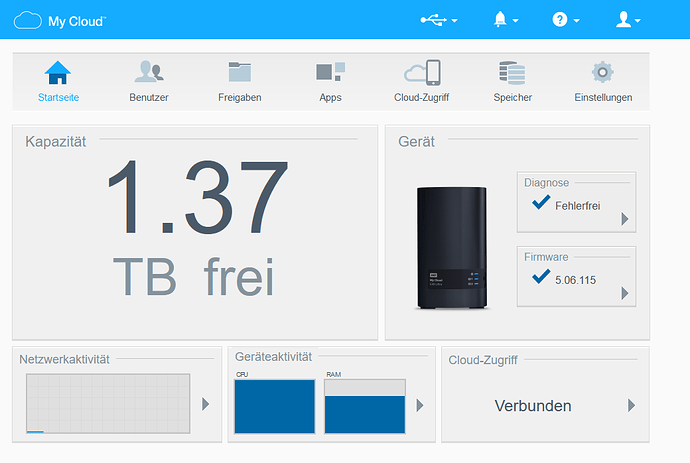Click the Netzwerkaktivität heading
This screenshot has height=463, width=690.
pos(64,360)
